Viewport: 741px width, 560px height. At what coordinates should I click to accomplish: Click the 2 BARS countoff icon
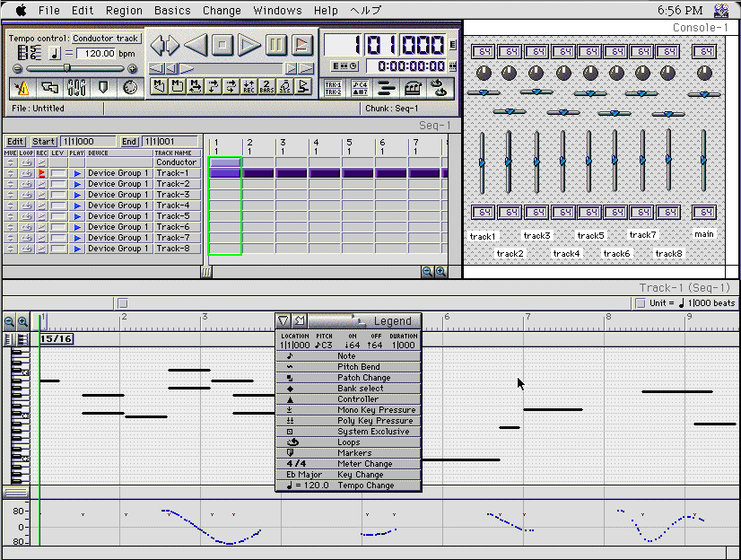coord(266,87)
